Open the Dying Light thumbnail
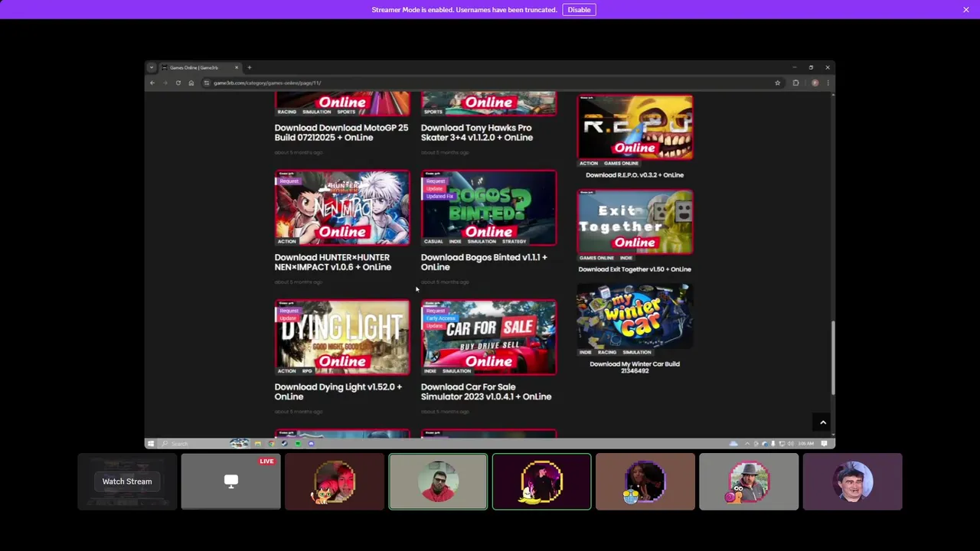Screen dimensions: 980x551 pos(342,337)
